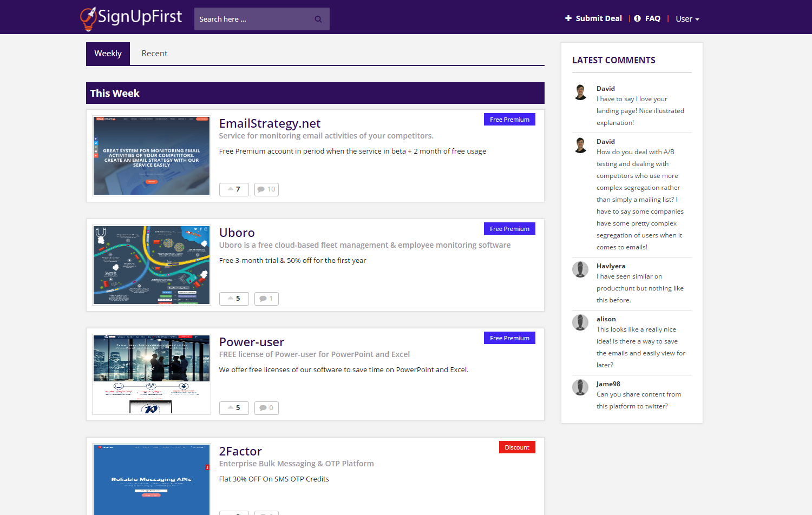Click Havlyera's avatar icon
This screenshot has width=812, height=515.
tap(580, 269)
